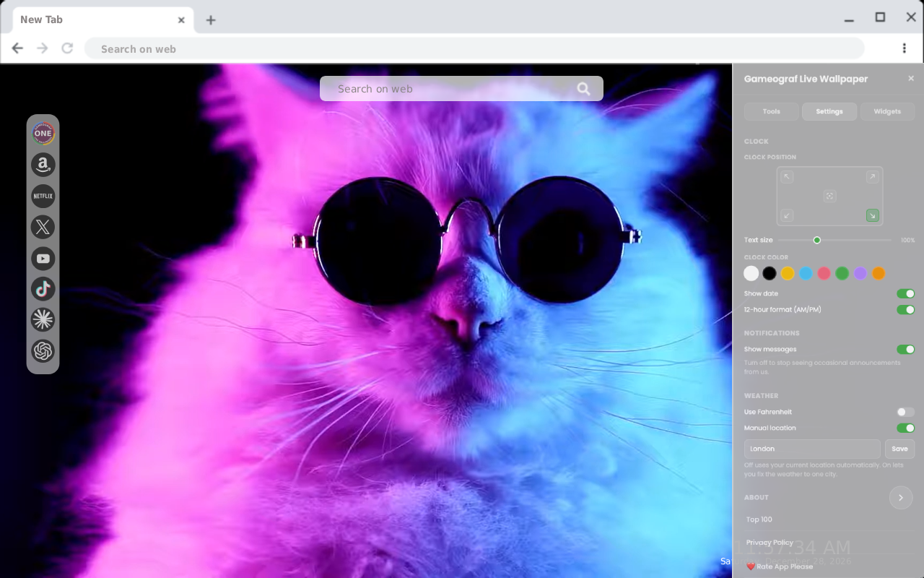Viewport: 924px width, 578px height.
Task: Set clock position to top-left corner
Action: point(788,177)
